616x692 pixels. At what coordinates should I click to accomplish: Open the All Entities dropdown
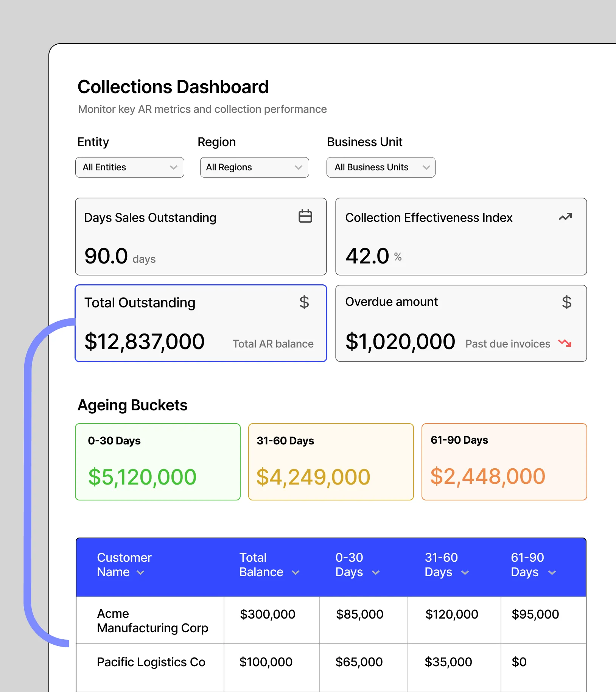pyautogui.click(x=130, y=167)
